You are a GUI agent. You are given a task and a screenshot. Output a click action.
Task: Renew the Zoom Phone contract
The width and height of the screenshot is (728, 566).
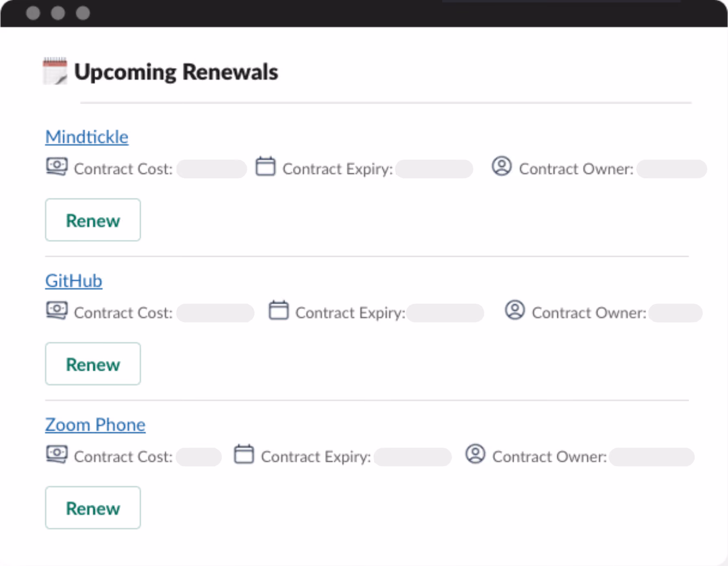93,507
